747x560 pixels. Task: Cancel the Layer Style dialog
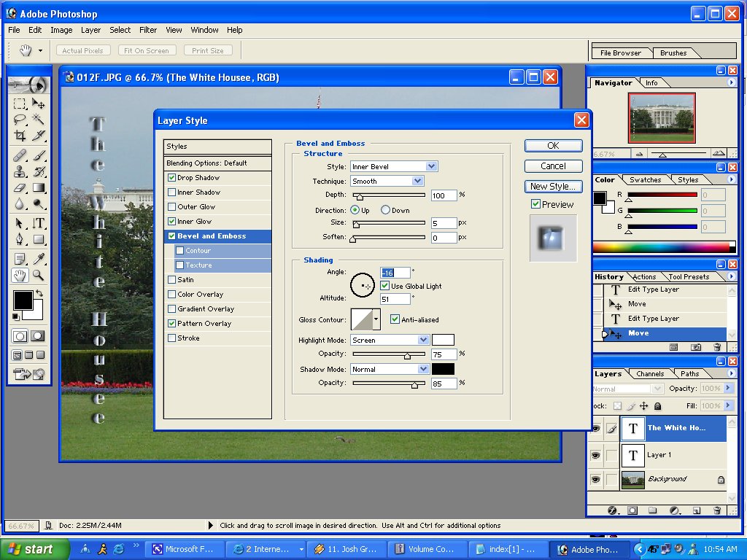coord(553,166)
